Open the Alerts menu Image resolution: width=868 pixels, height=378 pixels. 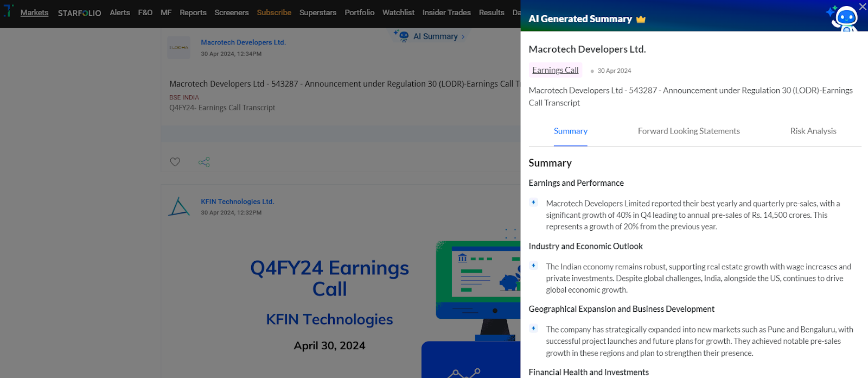click(120, 12)
